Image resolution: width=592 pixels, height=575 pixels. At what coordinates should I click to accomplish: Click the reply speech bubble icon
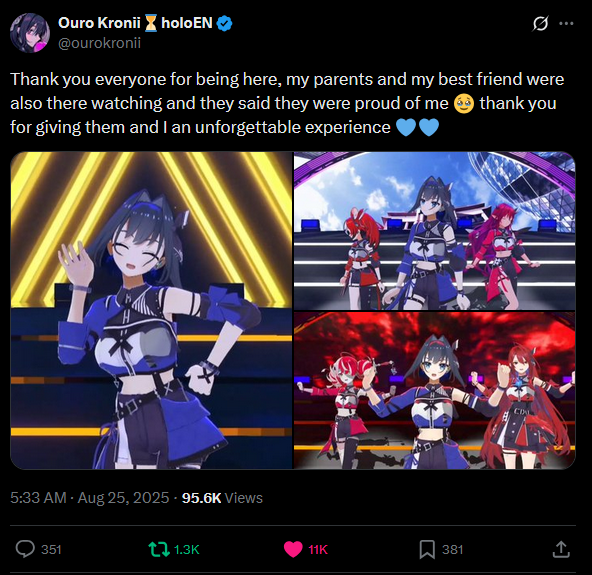25,549
